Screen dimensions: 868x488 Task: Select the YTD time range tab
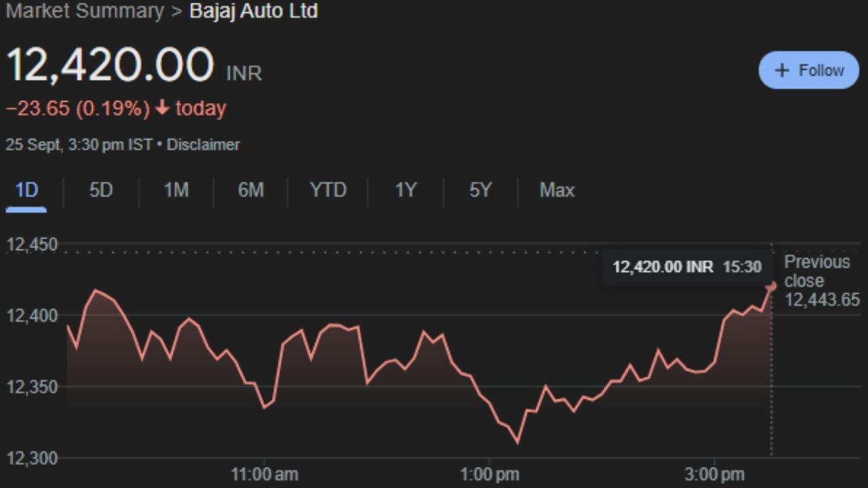click(328, 190)
